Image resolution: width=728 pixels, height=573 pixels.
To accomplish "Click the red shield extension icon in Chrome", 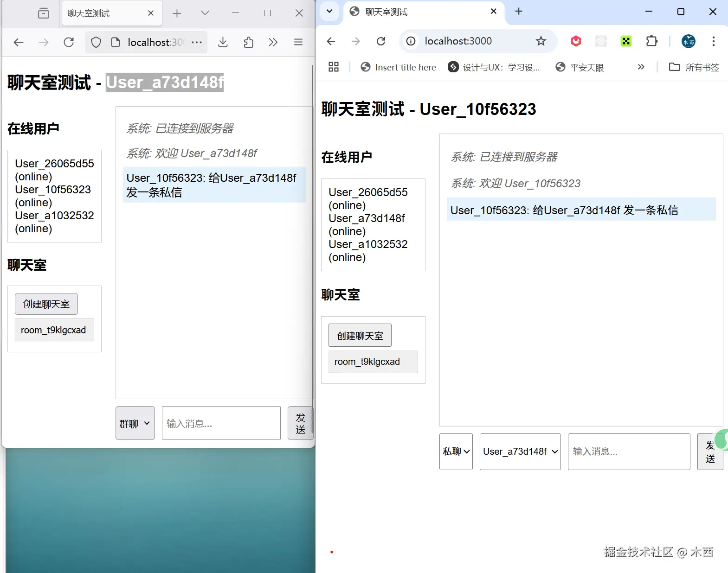I will coord(576,41).
